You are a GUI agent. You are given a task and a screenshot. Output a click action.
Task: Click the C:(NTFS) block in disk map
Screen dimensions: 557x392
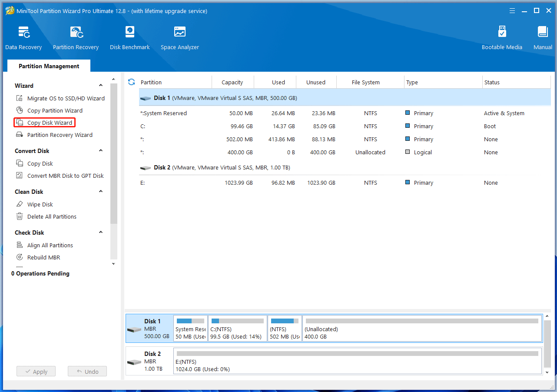click(238, 328)
